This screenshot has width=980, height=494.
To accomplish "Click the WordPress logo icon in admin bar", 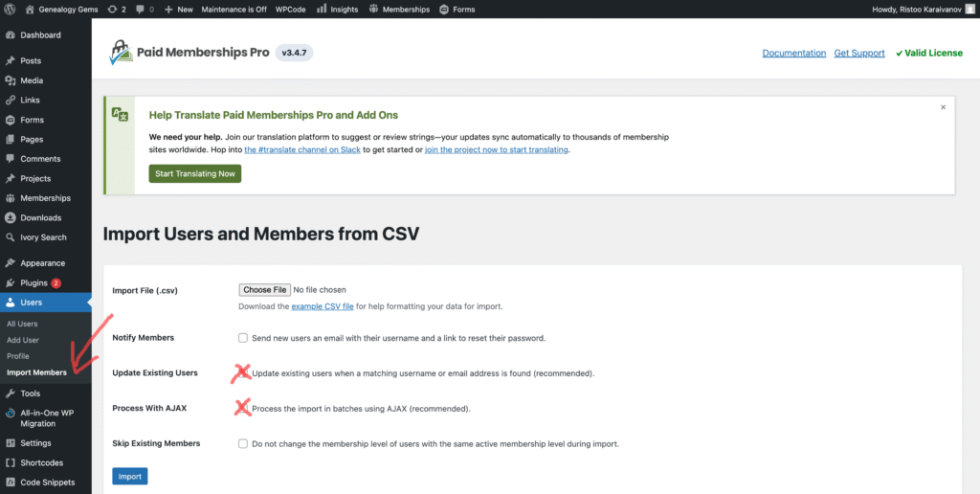I will (11, 9).
